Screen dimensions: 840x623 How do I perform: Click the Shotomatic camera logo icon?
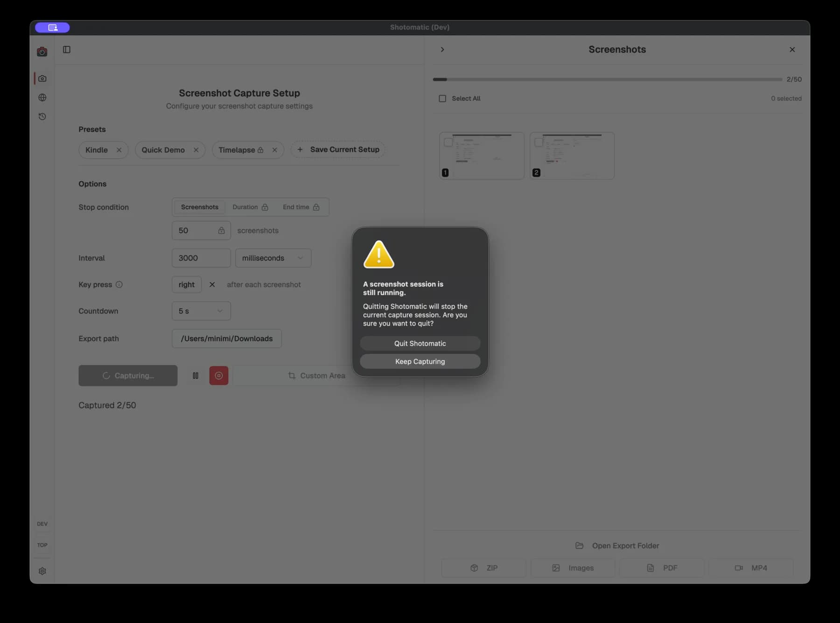(42, 51)
